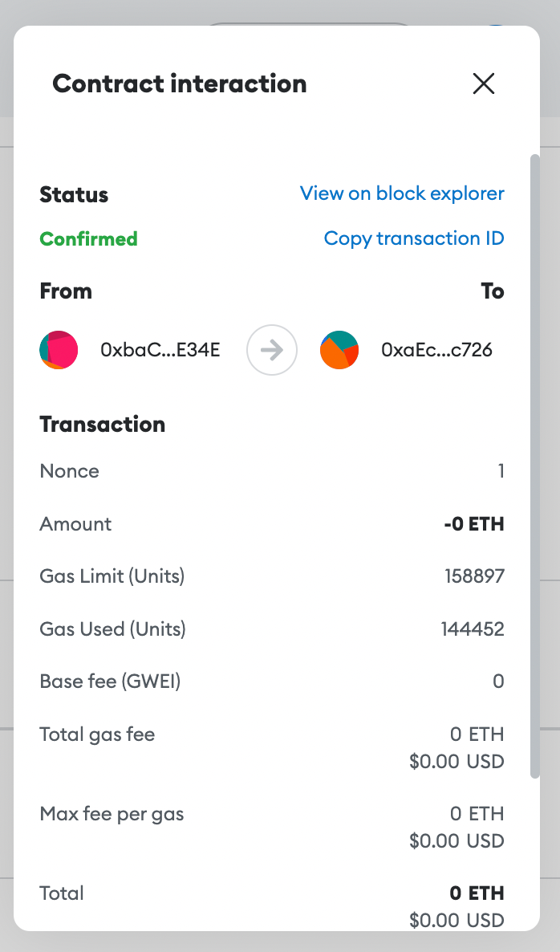
Task: Open View on block explorer link
Action: 402,193
